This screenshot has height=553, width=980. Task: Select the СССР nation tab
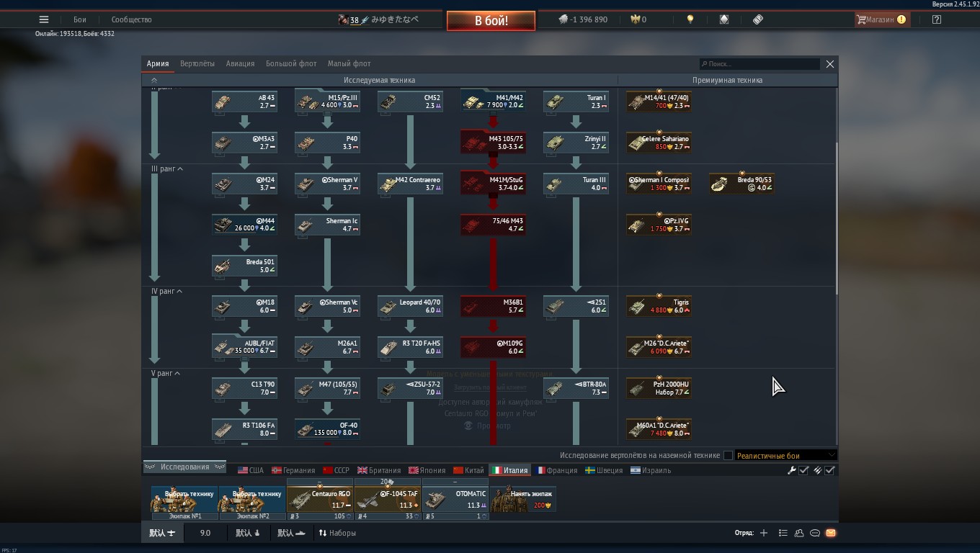336,470
